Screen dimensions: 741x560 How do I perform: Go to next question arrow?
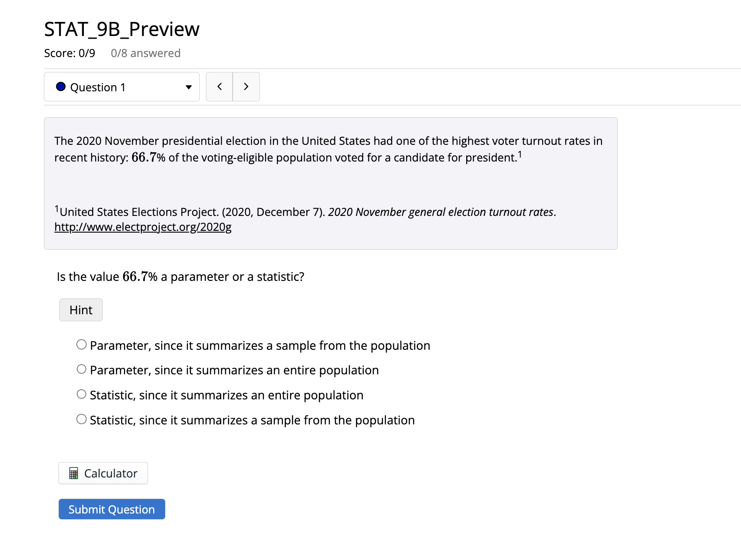click(x=246, y=87)
